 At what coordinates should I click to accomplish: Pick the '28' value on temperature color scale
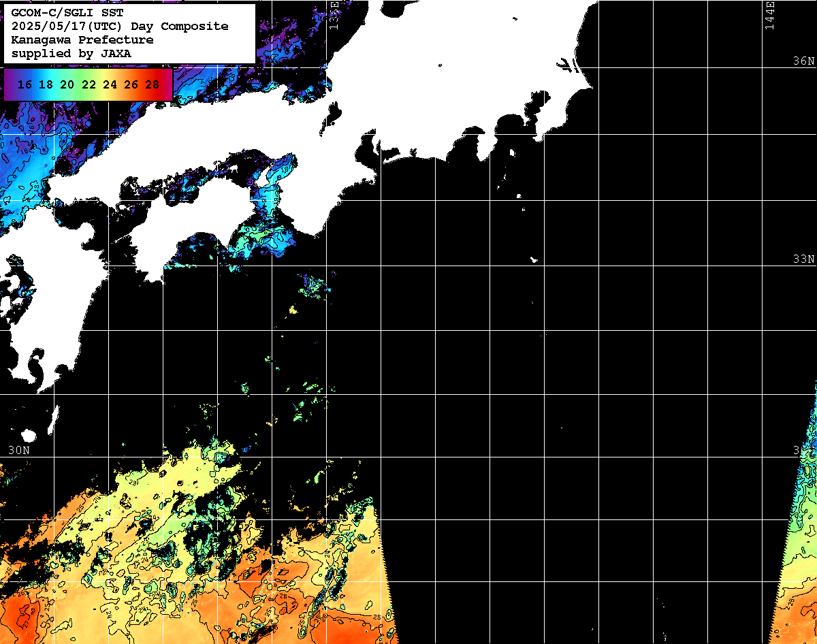(x=153, y=84)
